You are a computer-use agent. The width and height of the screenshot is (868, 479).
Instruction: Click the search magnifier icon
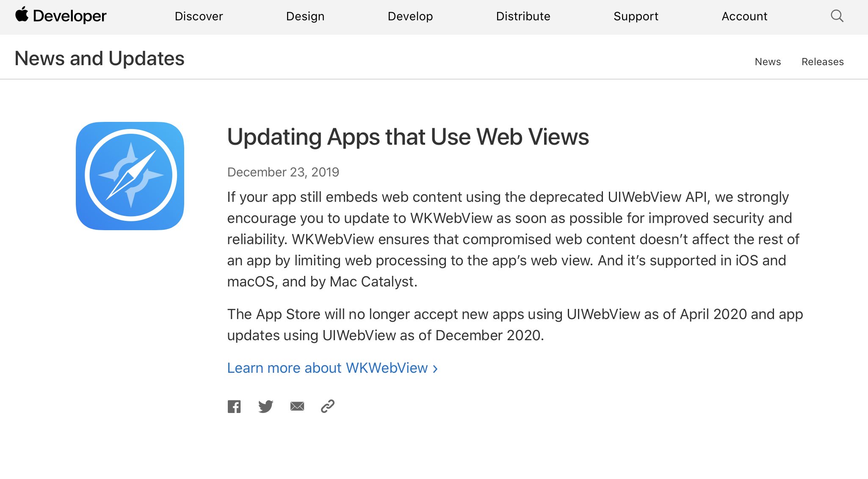837,16
